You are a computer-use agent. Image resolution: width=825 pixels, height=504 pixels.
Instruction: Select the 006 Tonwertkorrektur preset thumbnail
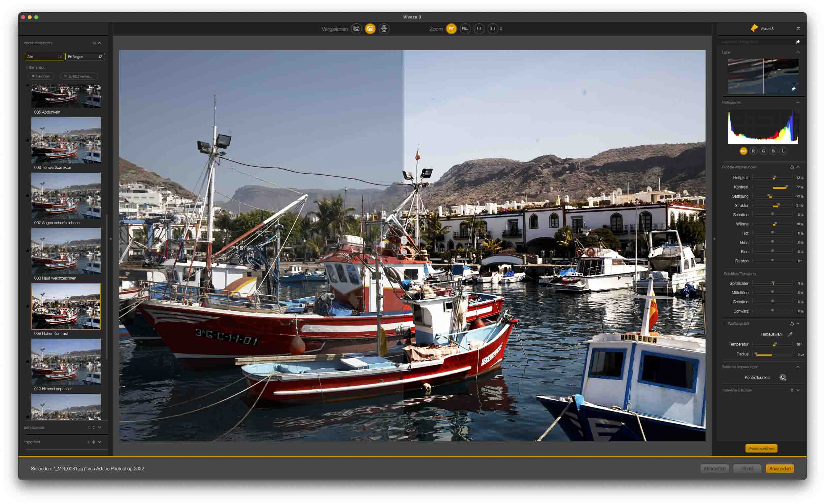point(66,140)
